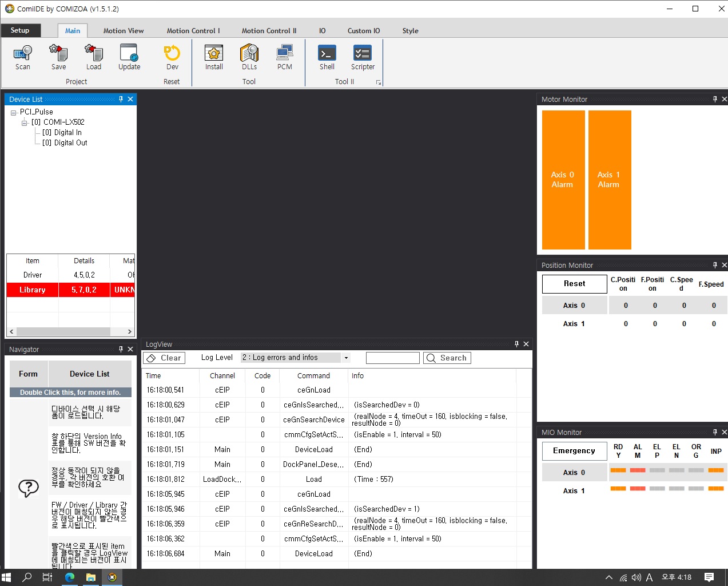Click the Dev reset icon

coord(172,53)
